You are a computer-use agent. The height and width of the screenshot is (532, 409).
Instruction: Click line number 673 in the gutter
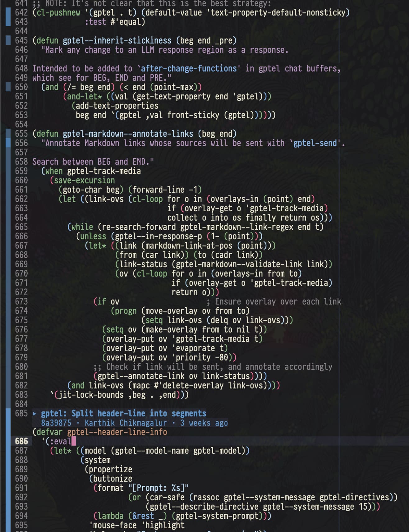tap(21, 301)
